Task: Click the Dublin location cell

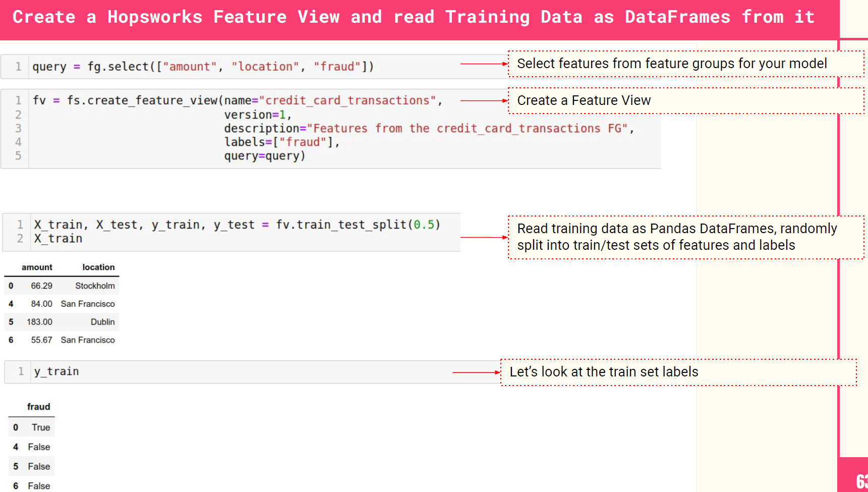Action: pos(102,322)
